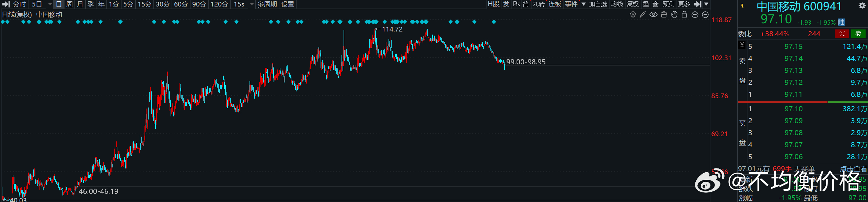Select the sell-5 price 97.15
Screen dimensions: 868x202
[x=794, y=47]
